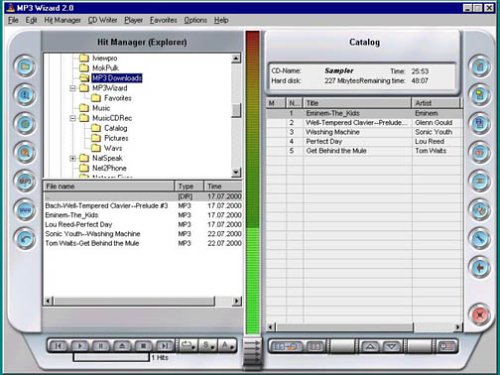The height and width of the screenshot is (375, 500).
Task: Open the Player menu
Action: [133, 20]
